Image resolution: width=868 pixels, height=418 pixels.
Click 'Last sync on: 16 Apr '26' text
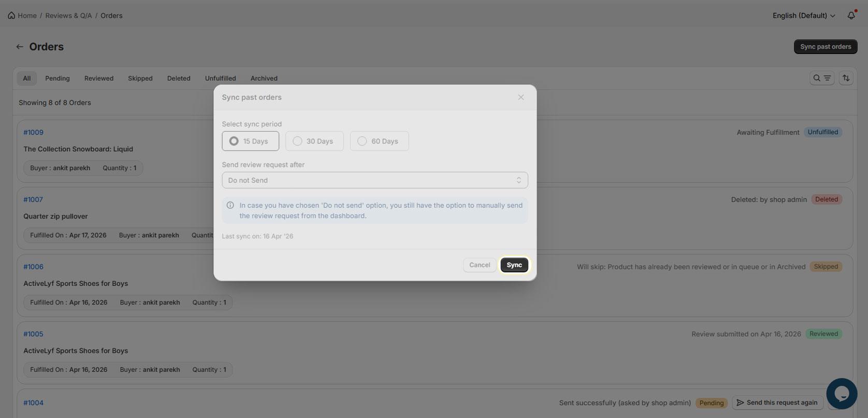257,236
